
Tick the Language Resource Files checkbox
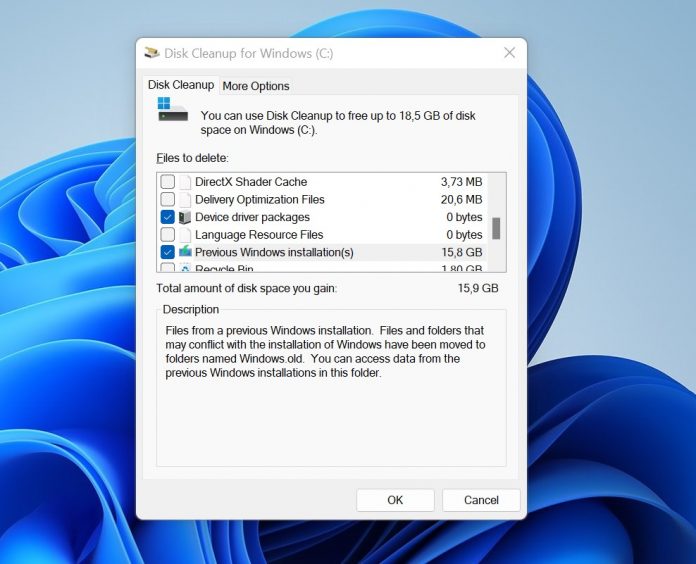pyautogui.click(x=168, y=235)
